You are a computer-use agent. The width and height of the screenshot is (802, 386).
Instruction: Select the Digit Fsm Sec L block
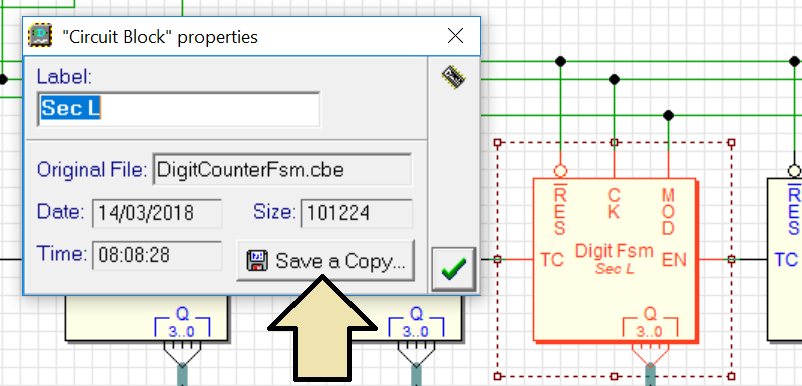[614, 260]
